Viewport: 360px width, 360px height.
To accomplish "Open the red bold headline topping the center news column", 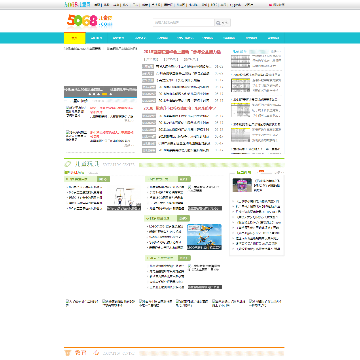I will pos(182,52).
